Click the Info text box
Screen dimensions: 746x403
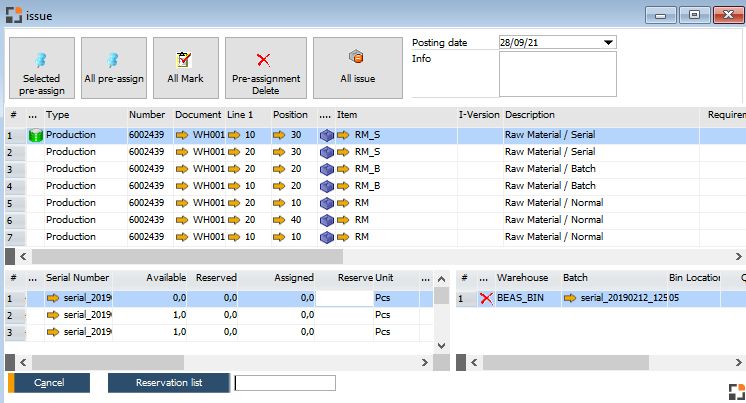click(x=557, y=74)
